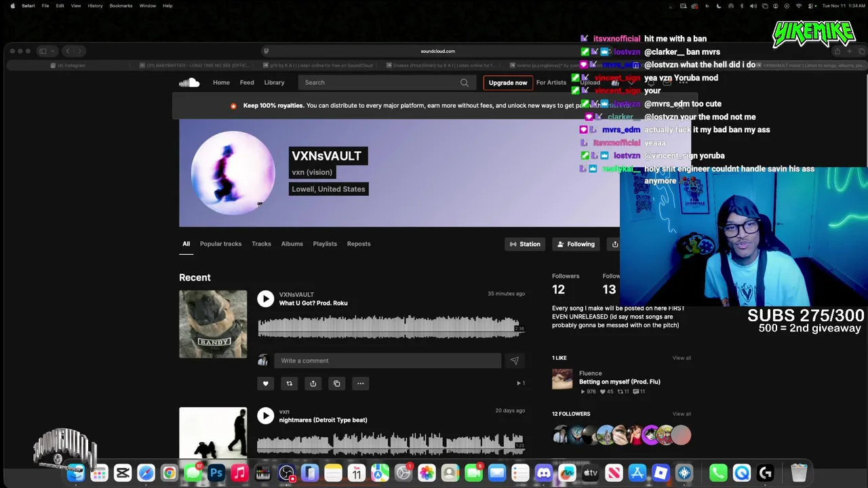Repost the What U Got? track
Image resolution: width=868 pixels, height=488 pixels.
pos(289,384)
